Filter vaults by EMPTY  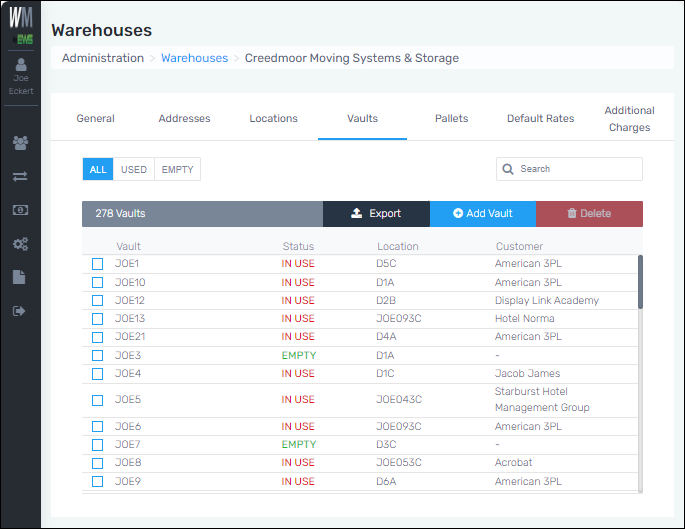click(x=177, y=169)
